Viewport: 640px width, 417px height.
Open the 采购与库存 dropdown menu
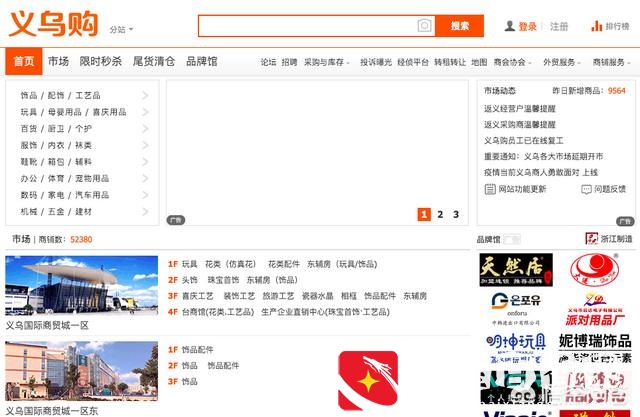pos(327,62)
